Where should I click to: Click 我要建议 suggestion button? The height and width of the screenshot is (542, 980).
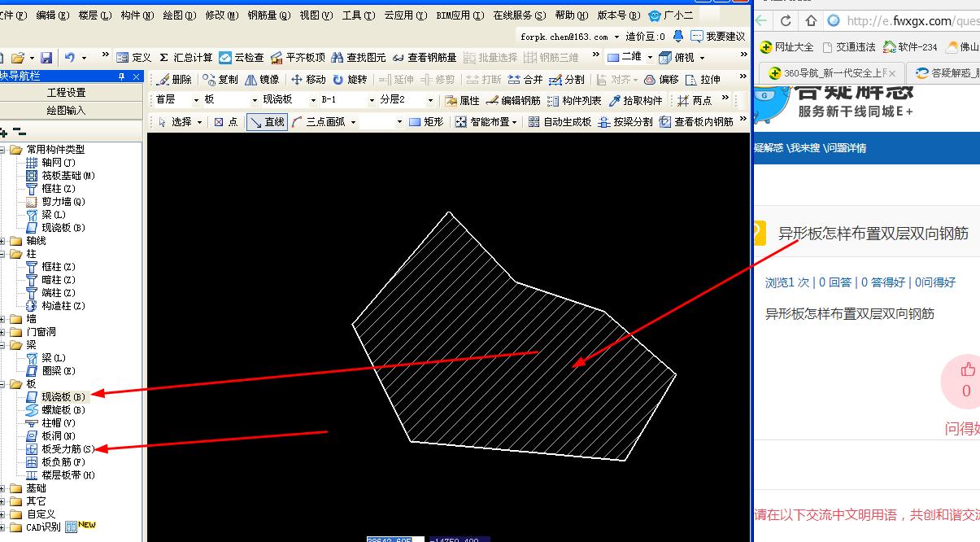coord(718,37)
